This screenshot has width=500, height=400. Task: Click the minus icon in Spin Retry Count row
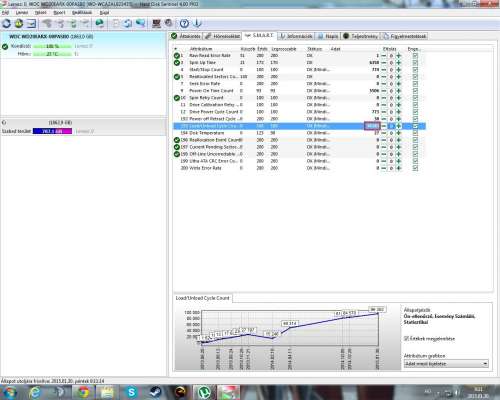click(x=384, y=98)
